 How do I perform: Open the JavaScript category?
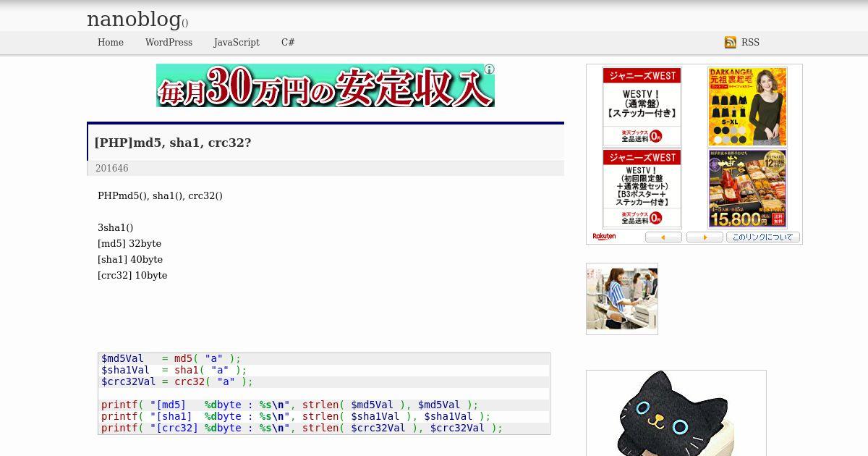pos(237,43)
